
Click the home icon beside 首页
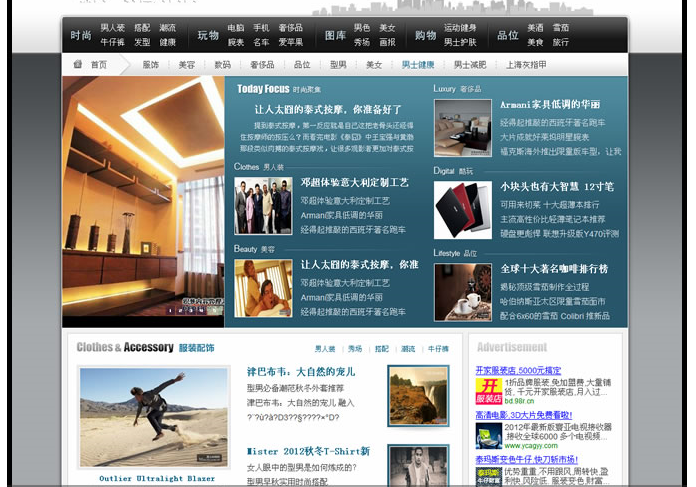78,64
